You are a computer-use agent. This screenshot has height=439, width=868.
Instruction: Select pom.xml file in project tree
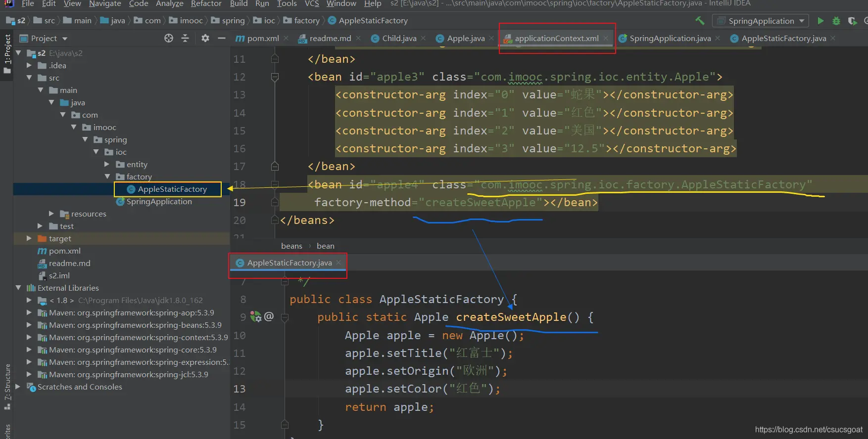[64, 251]
